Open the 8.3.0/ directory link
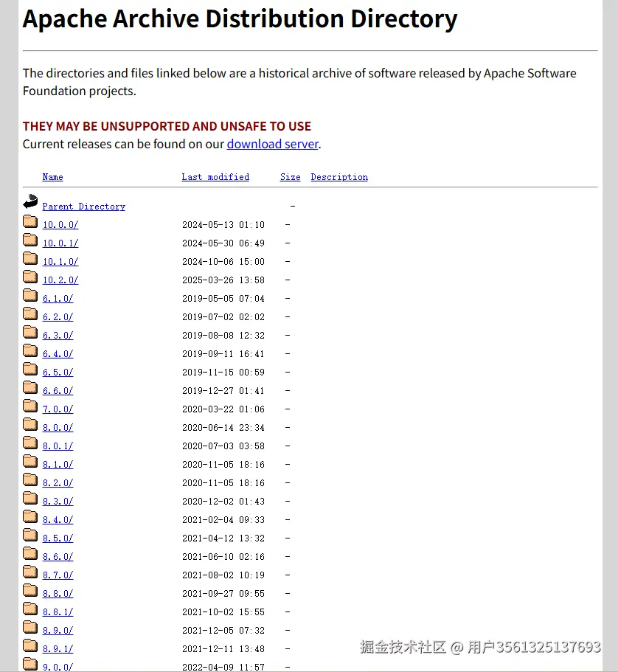Screen dimensions: 618x672 click(58, 501)
